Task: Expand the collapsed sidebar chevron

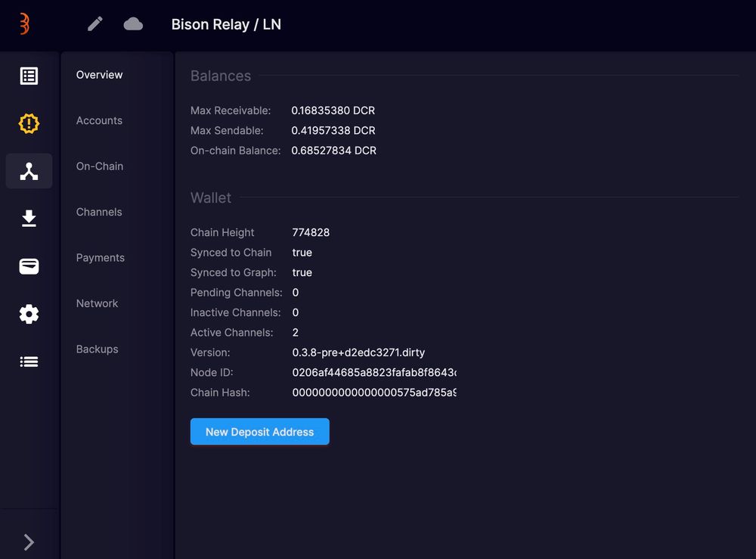Action: coord(29,542)
